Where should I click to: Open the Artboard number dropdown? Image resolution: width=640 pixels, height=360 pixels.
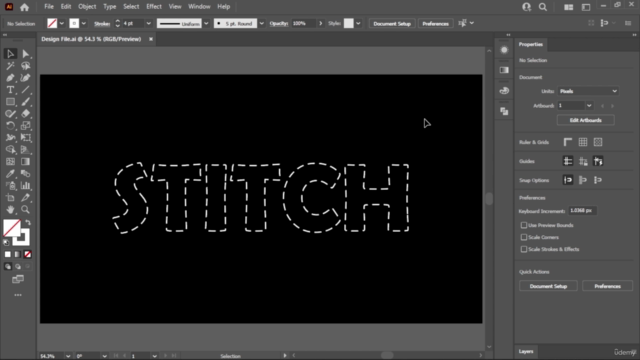point(589,106)
